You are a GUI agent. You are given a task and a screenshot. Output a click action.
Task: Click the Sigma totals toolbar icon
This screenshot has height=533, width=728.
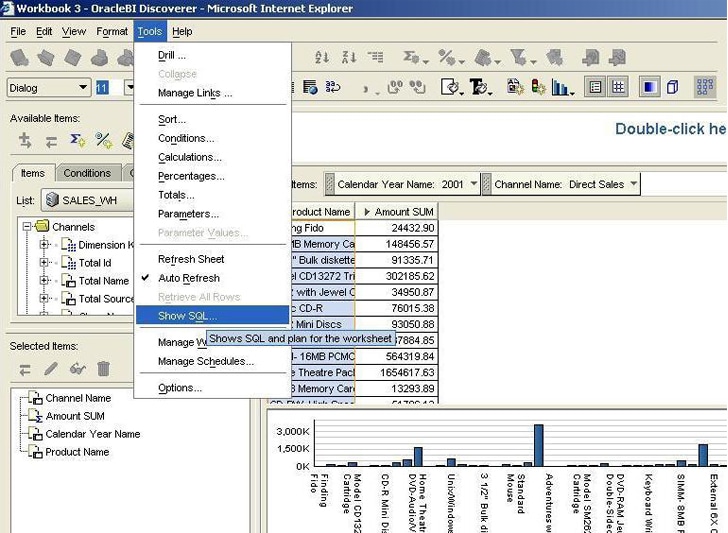point(411,57)
